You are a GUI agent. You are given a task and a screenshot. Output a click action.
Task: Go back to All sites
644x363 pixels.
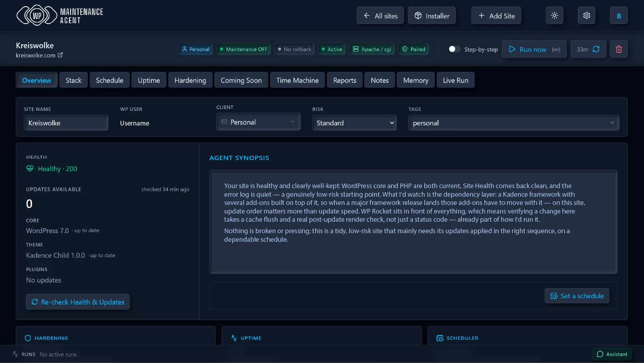380,15
